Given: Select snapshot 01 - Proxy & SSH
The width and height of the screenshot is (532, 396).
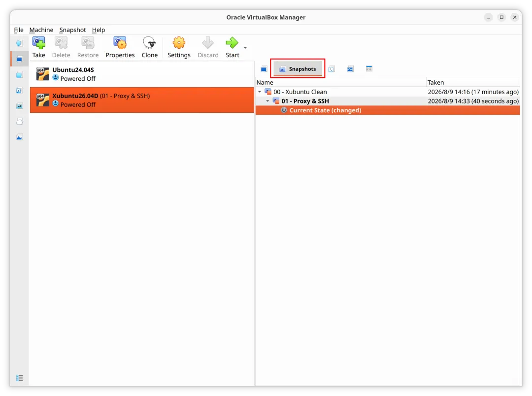Looking at the screenshot, I should click(388, 101).
